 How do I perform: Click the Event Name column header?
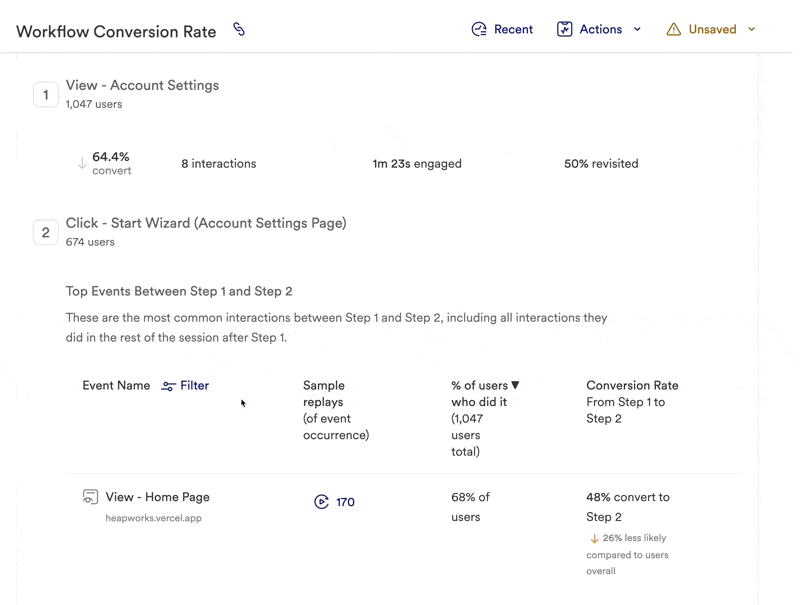pos(116,385)
